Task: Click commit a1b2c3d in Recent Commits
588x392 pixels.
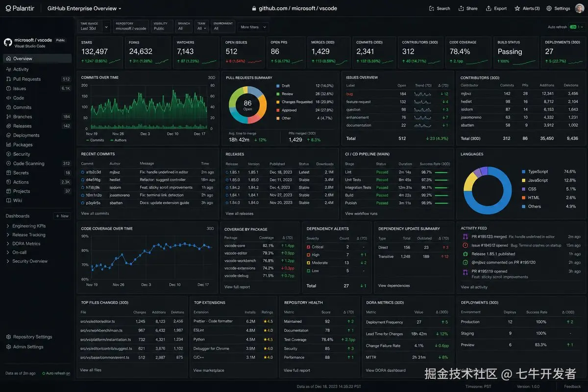Action: click(x=94, y=172)
